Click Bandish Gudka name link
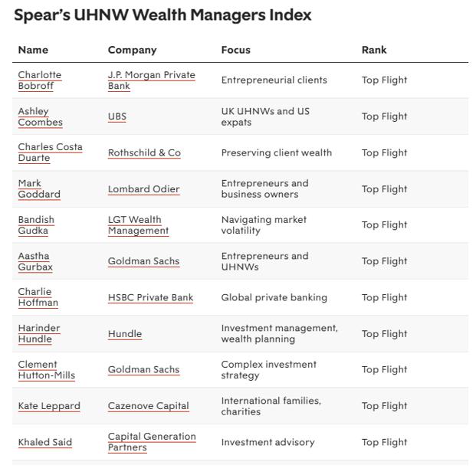This screenshot has height=475, width=476. pyautogui.click(x=36, y=225)
